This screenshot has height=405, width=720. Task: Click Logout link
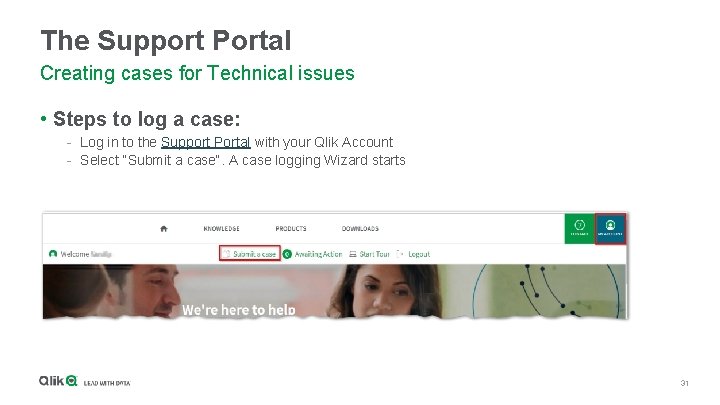tap(419, 254)
